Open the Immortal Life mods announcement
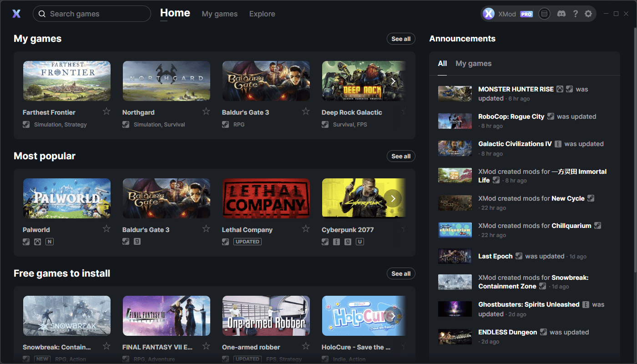637x364 pixels. click(524, 176)
